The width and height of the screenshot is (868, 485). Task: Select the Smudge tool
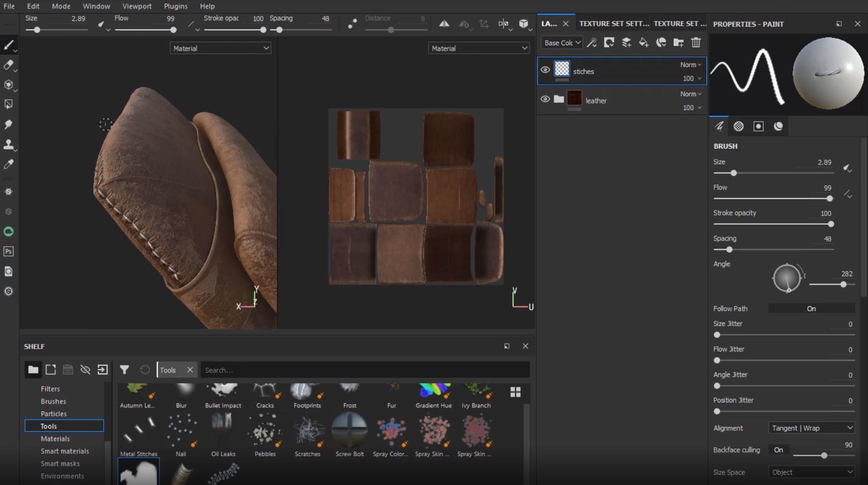[x=8, y=124]
